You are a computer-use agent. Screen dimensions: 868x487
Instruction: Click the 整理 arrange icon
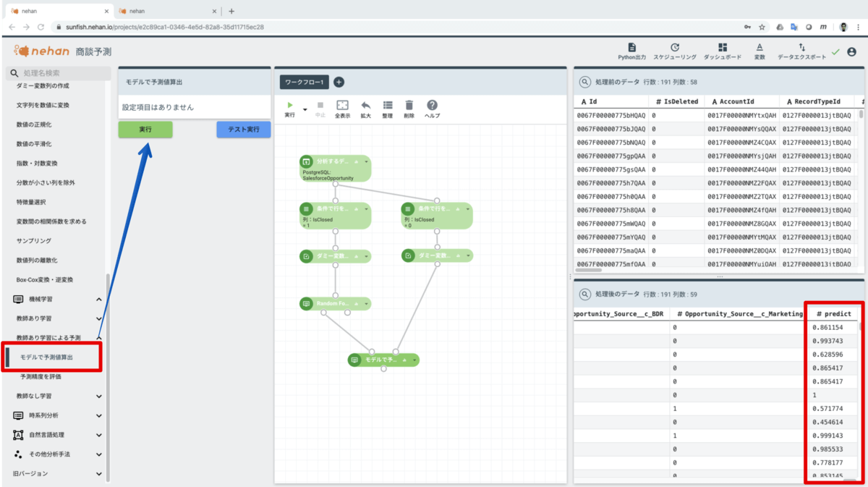[388, 109]
